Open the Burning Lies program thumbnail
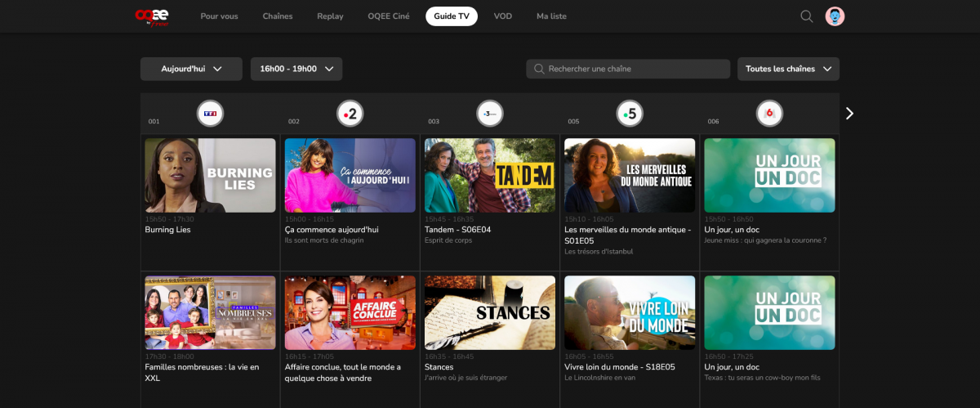Viewport: 980px width, 408px height. pos(210,175)
